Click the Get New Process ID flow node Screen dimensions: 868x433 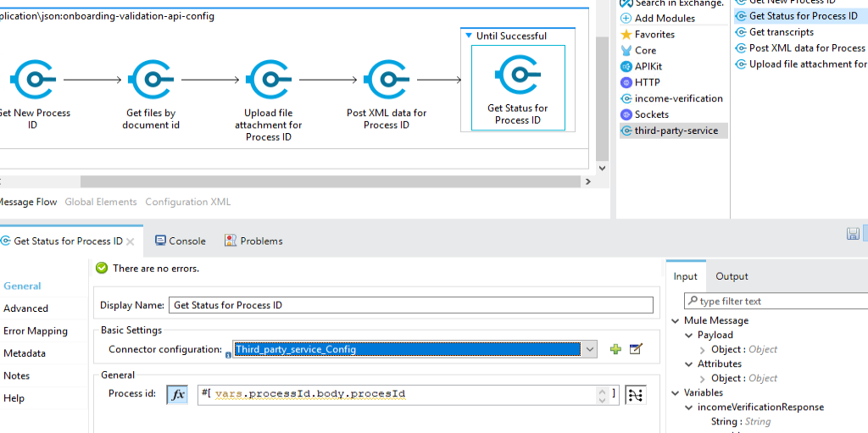pyautogui.click(x=32, y=80)
